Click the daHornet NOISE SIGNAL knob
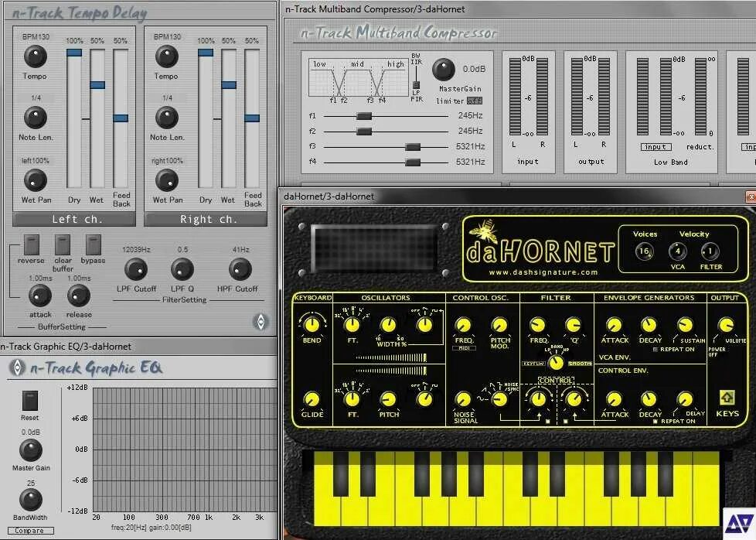This screenshot has height=540, width=756. tap(463, 399)
